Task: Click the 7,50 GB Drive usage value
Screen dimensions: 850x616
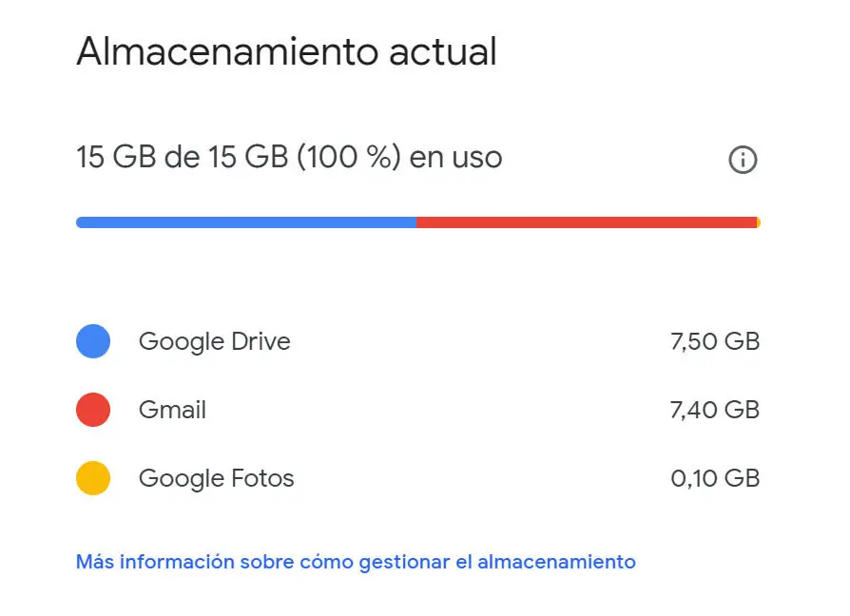Action: point(715,341)
